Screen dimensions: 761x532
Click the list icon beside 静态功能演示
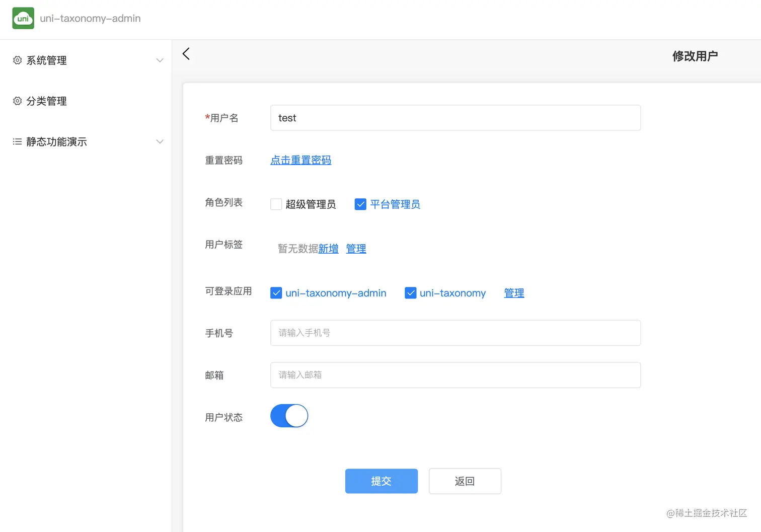17,141
